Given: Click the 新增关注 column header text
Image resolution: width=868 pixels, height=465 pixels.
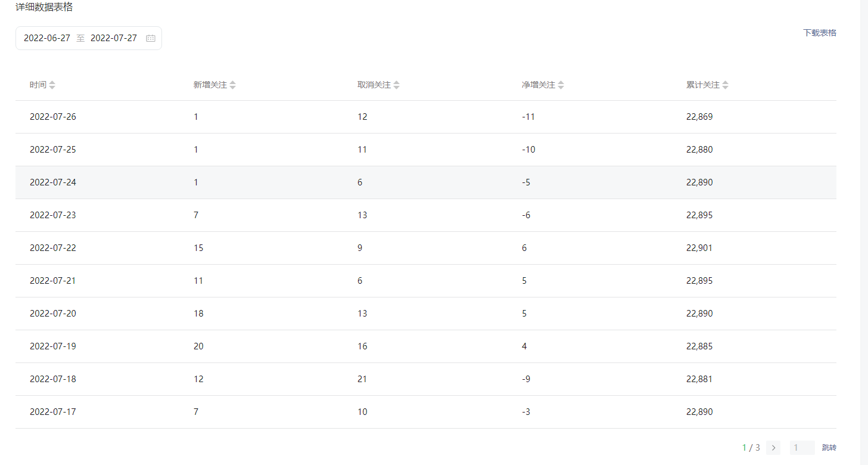Looking at the screenshot, I should point(210,85).
